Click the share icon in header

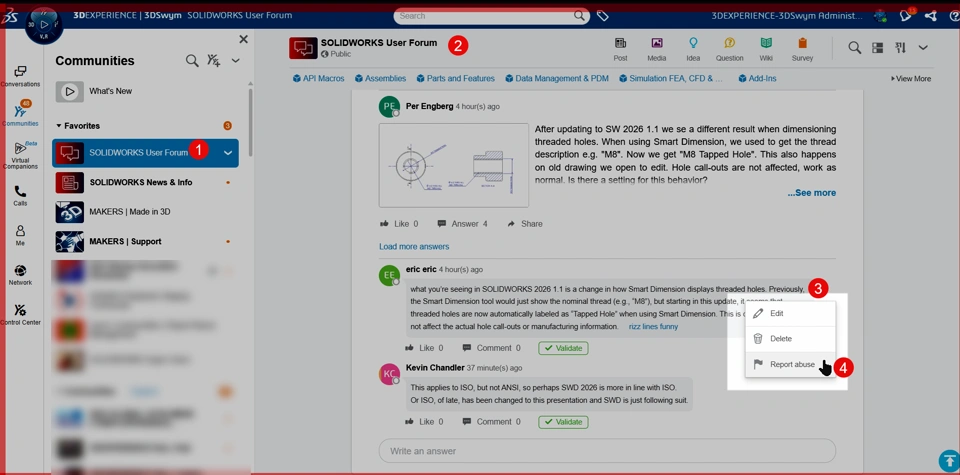pos(931,16)
